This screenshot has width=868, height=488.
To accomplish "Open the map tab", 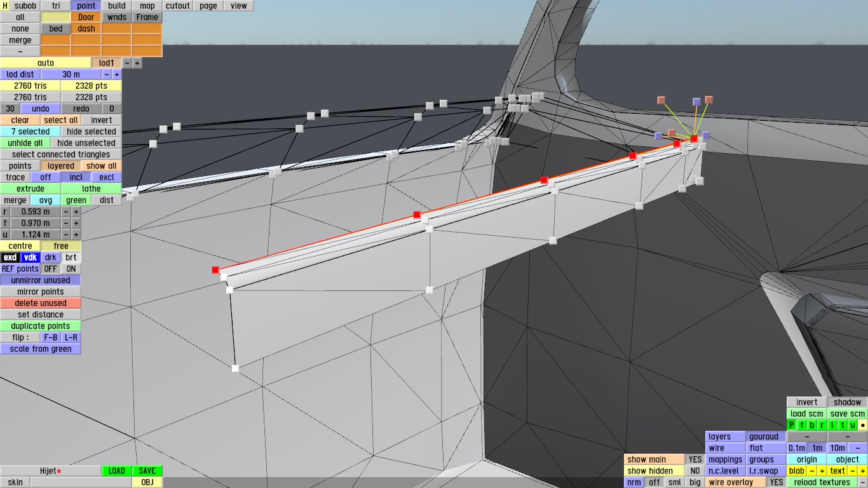I will tap(147, 6).
